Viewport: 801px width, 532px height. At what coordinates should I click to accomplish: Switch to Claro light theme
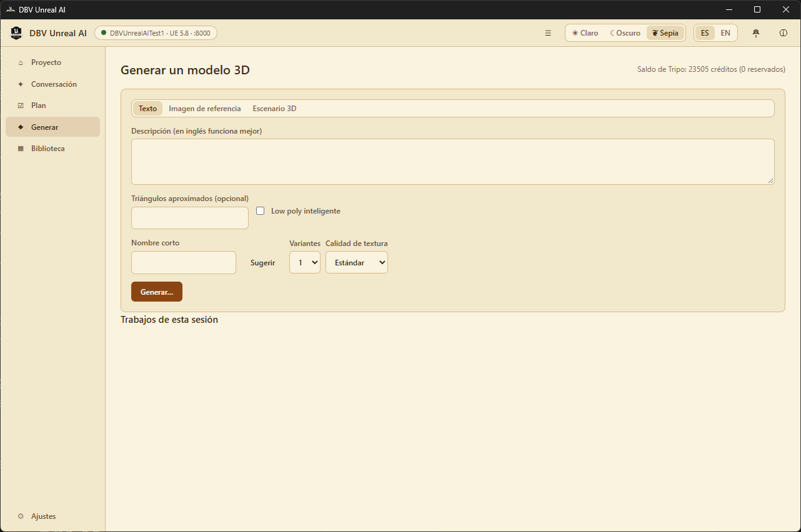point(585,33)
